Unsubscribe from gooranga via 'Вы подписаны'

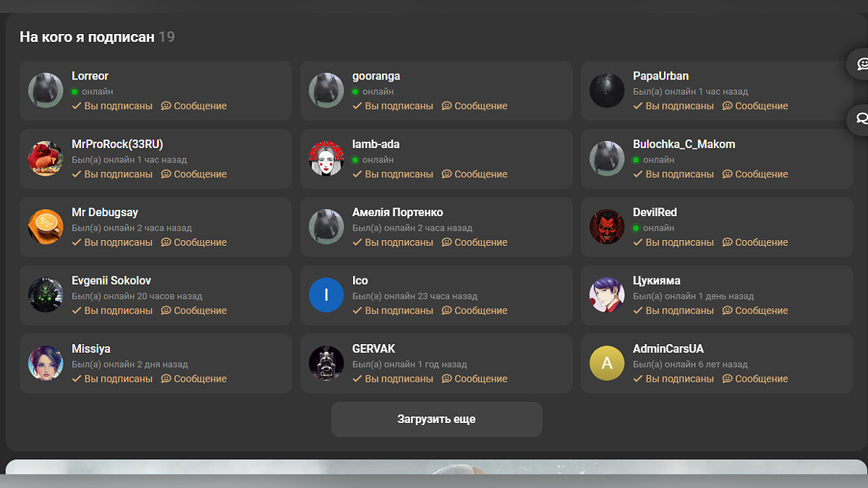tap(393, 106)
